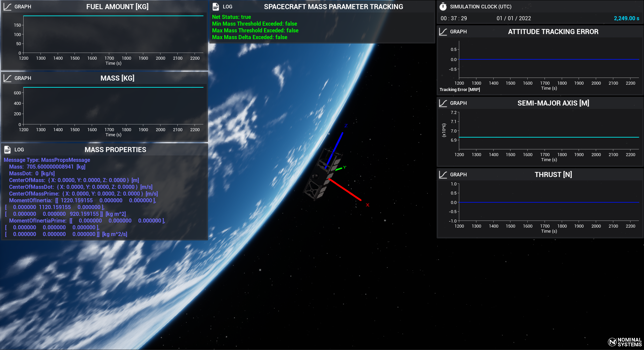Select the FUEL AMOUNT [KG] panel title
644x350 pixels.
[117, 7]
